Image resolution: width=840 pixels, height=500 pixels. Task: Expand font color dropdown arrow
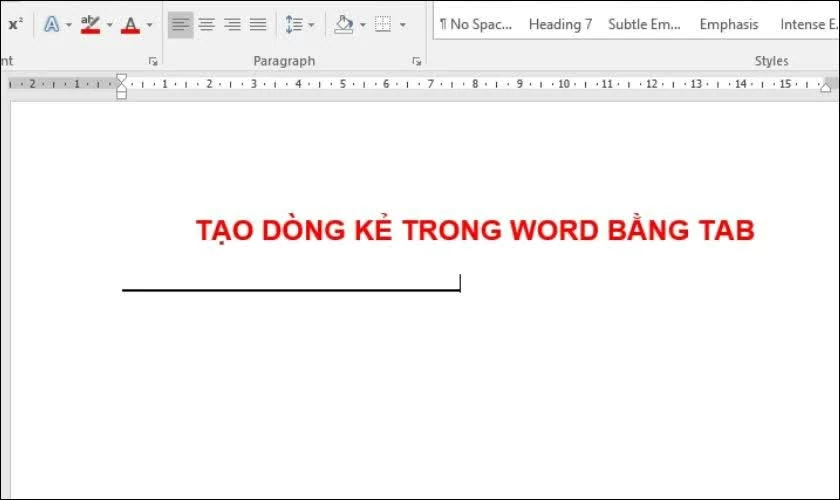coord(149,25)
